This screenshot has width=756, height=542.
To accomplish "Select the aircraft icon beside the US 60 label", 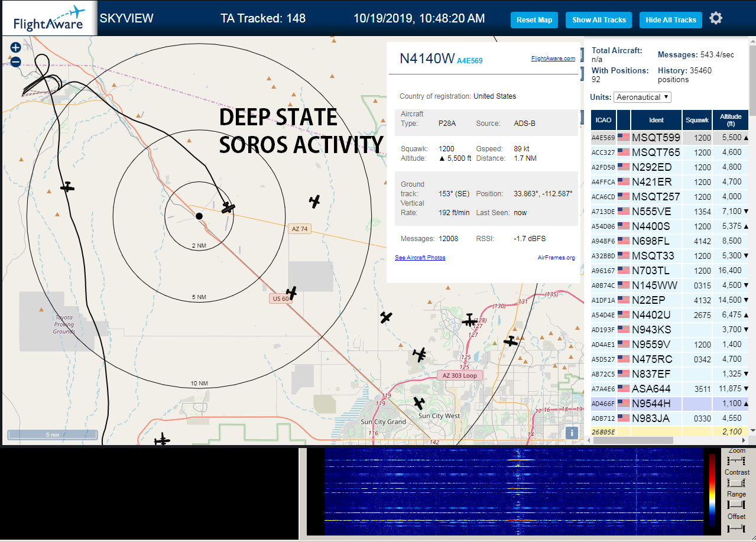I will pyautogui.click(x=291, y=292).
